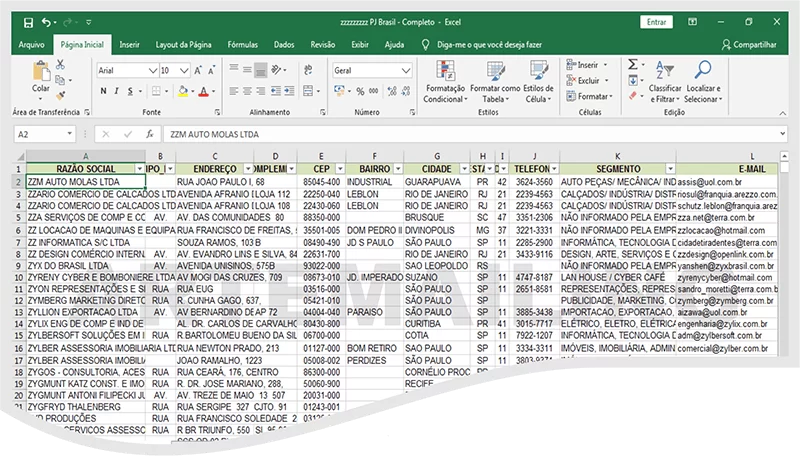Image resolution: width=800 pixels, height=456 pixels.
Task: Switch to the Revisão tab
Action: pos(322,45)
